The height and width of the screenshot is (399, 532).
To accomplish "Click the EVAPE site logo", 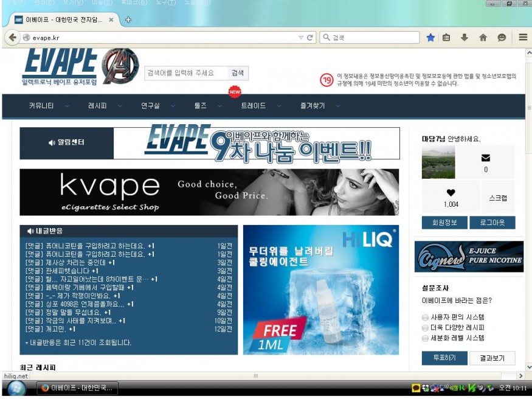I will point(60,67).
